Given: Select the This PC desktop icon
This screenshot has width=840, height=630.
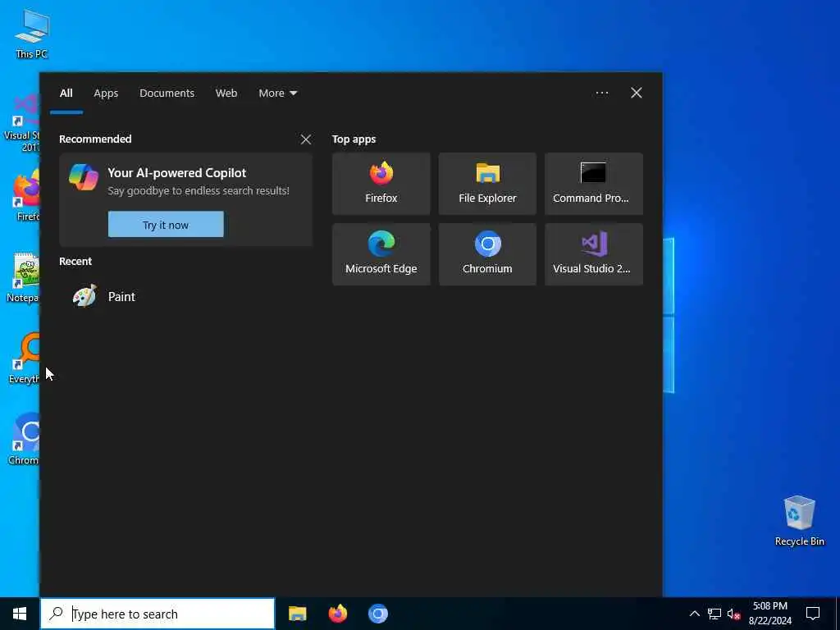Looking at the screenshot, I should click(32, 34).
